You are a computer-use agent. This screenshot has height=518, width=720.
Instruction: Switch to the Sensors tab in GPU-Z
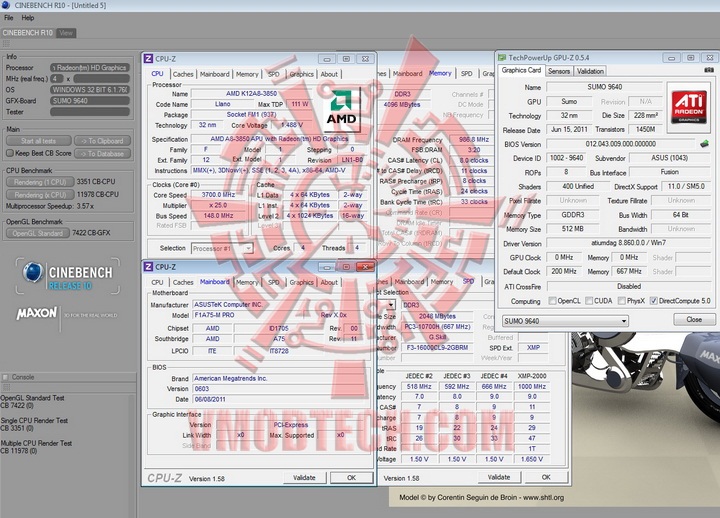coord(558,71)
